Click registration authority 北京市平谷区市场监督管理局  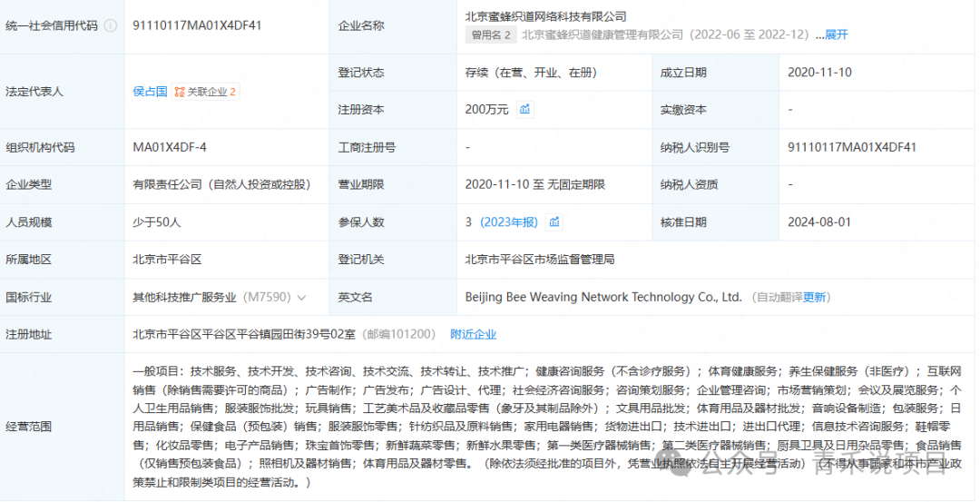[539, 260]
